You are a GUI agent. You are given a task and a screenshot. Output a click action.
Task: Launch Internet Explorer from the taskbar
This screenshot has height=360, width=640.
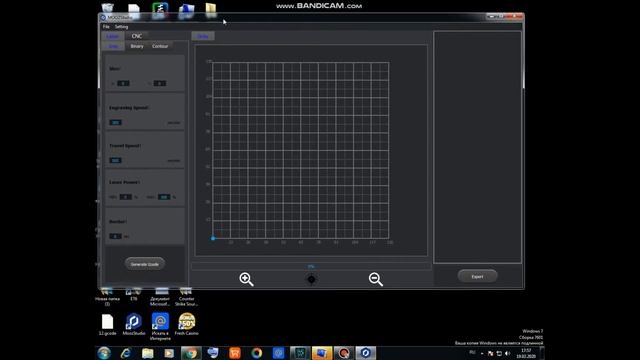point(126,353)
